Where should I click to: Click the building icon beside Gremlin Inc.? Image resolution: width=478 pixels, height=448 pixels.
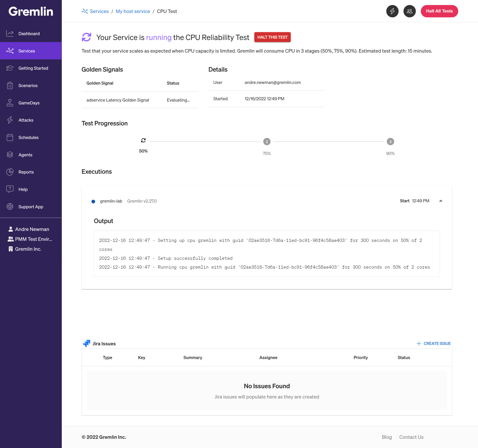point(11,249)
